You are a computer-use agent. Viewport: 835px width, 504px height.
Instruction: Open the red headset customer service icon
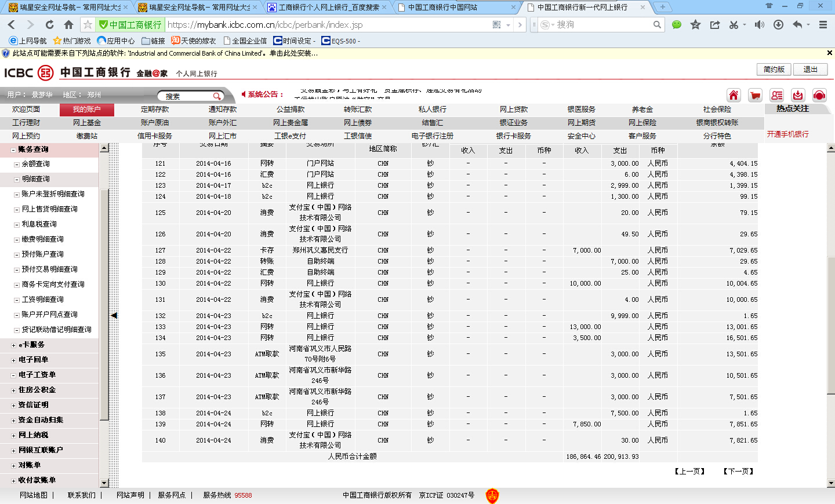click(819, 96)
